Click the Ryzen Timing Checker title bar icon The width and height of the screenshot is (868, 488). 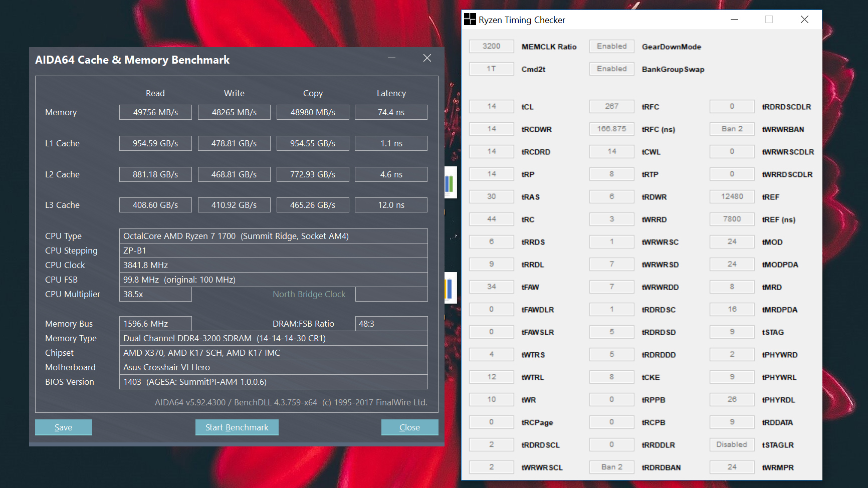pos(470,20)
